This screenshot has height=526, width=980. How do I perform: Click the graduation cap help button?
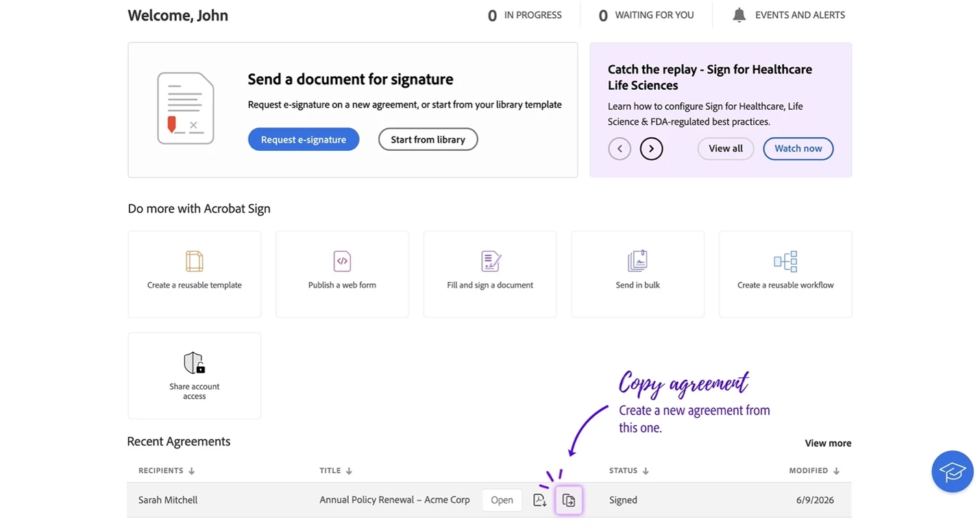coord(953,471)
